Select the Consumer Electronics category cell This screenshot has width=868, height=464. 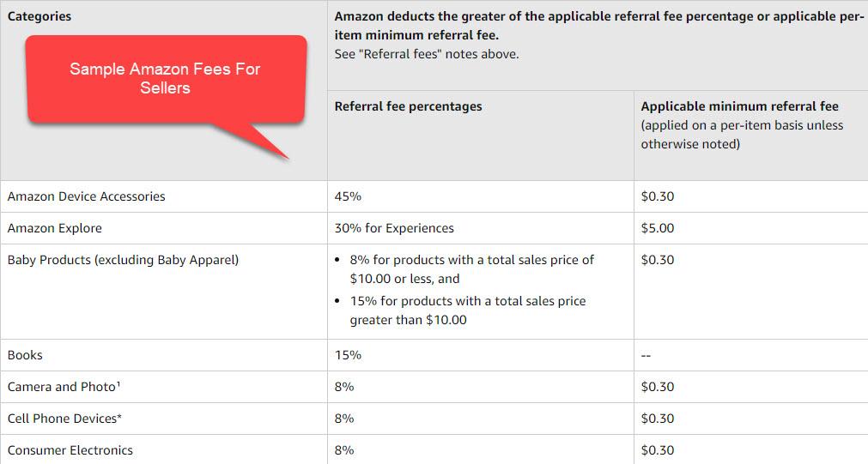click(70, 450)
